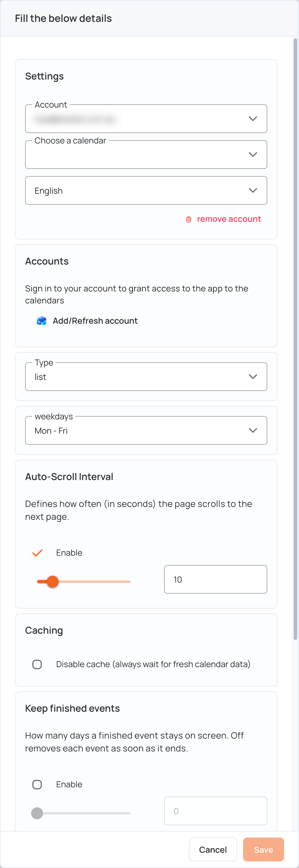The width and height of the screenshot is (299, 868).
Task: Click the vertical scrollbar of the dialog
Action: [295, 339]
